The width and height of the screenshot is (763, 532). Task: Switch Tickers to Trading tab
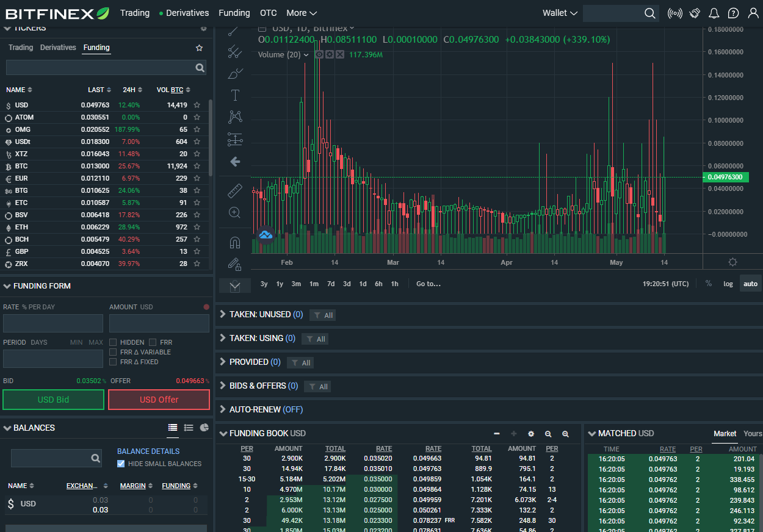point(21,48)
